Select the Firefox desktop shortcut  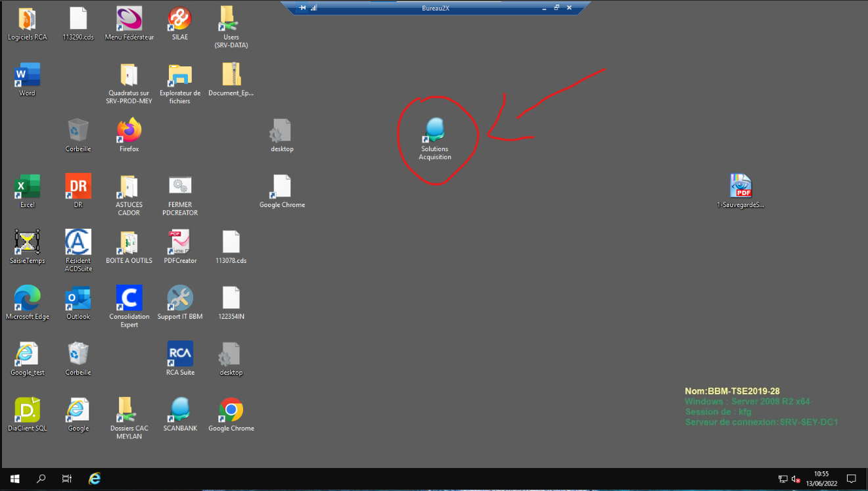129,131
